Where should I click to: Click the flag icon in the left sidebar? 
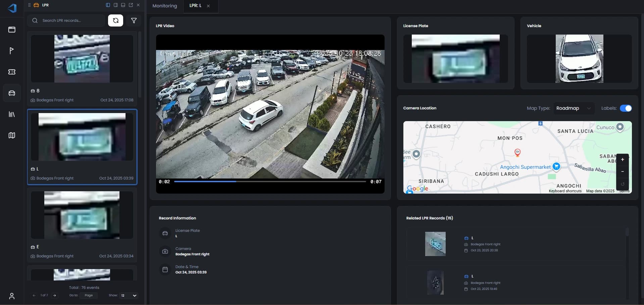[x=12, y=51]
